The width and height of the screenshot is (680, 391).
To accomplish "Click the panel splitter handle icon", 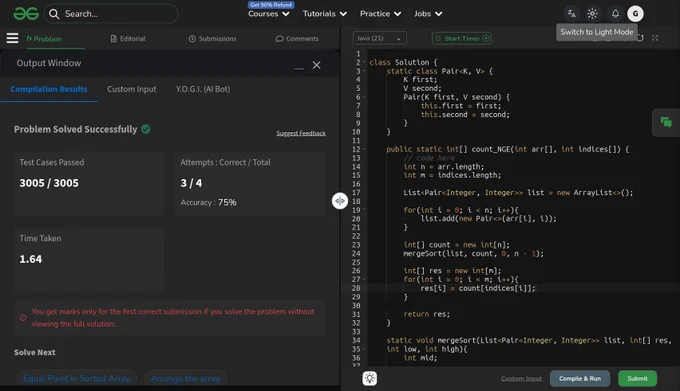I will click(340, 201).
